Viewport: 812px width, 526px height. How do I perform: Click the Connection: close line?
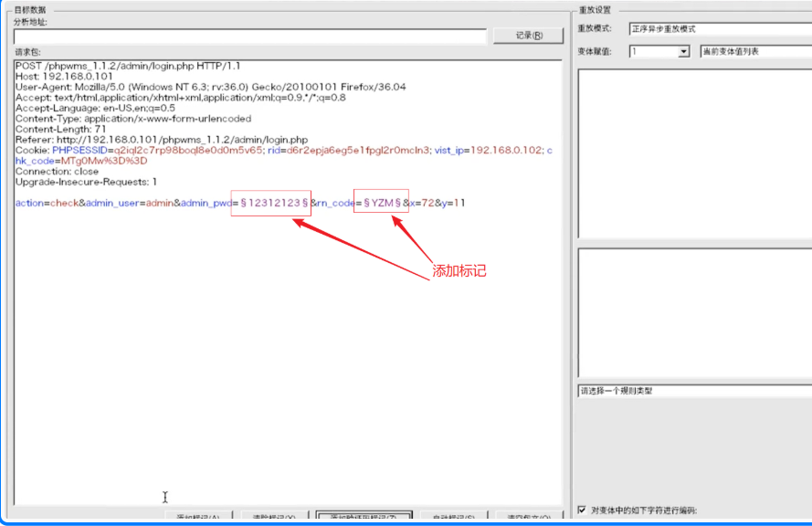tap(57, 172)
